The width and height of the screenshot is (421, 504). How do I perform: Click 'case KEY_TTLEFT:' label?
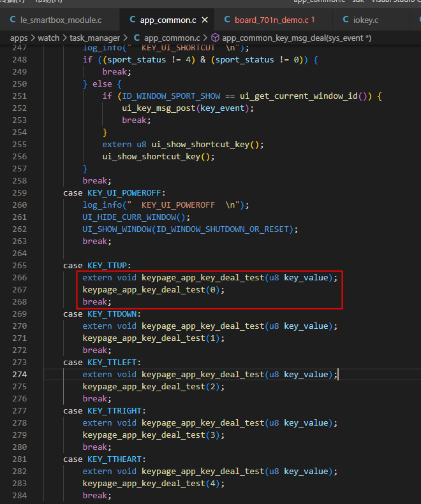point(101,363)
